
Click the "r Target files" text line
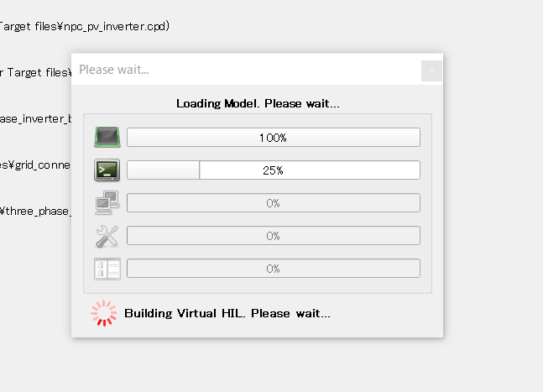point(35,73)
